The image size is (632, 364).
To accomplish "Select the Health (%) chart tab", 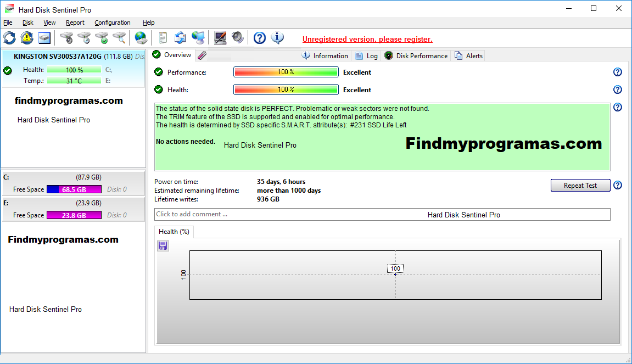I will pos(174,231).
